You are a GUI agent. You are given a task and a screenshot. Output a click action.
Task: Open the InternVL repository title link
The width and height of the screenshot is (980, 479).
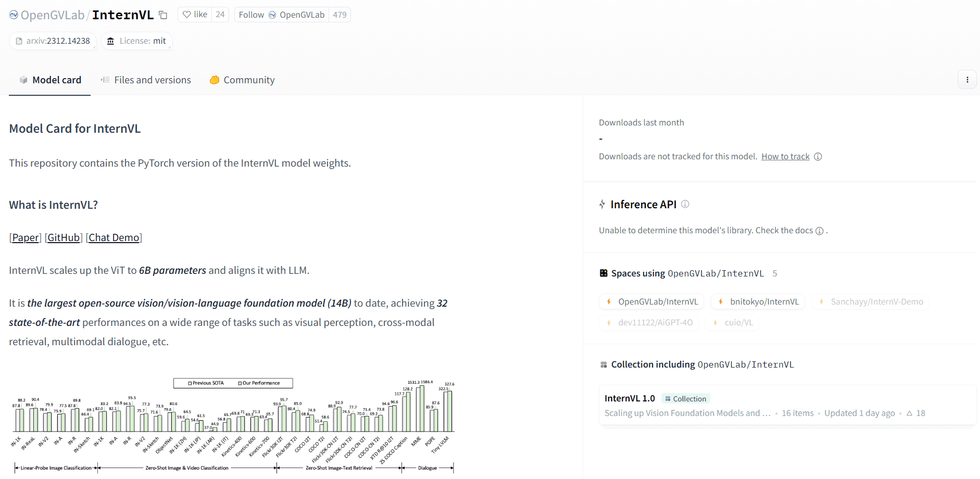[123, 15]
